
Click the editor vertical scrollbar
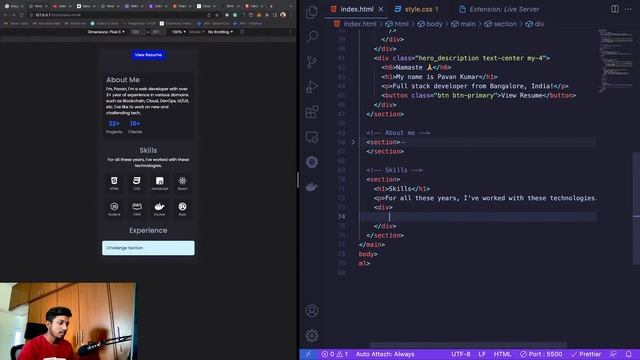coord(636,208)
